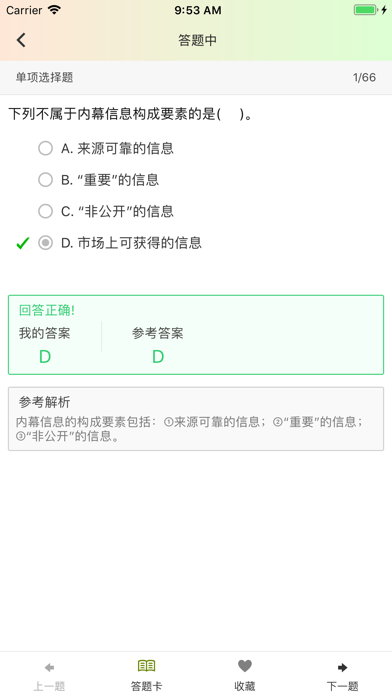Tap the 收藏 heart icon
The image size is (392, 696).
[x=245, y=666]
